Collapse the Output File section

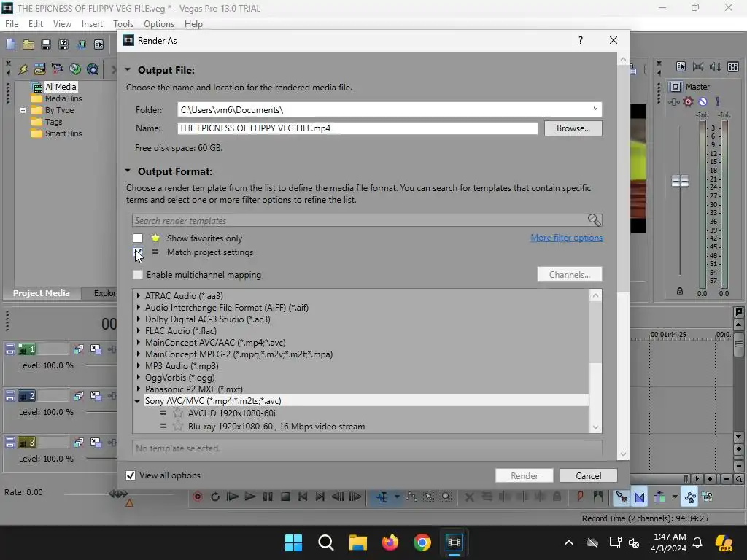click(128, 69)
